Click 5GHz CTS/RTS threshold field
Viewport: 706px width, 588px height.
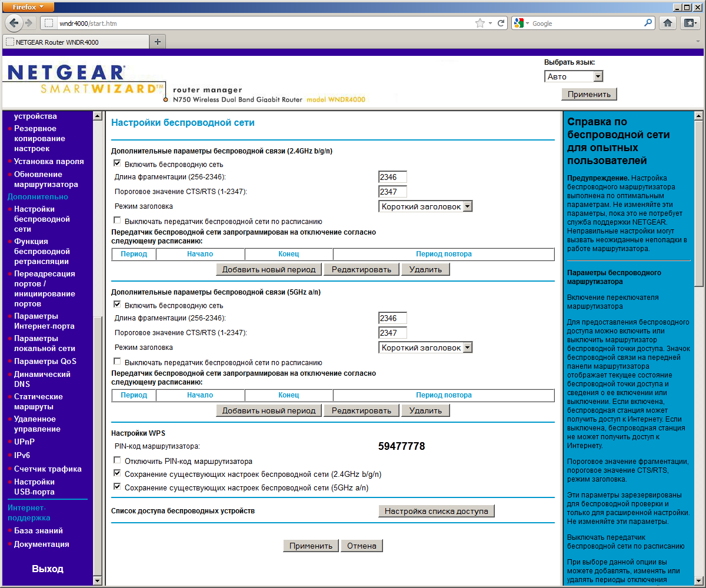pyautogui.click(x=392, y=333)
